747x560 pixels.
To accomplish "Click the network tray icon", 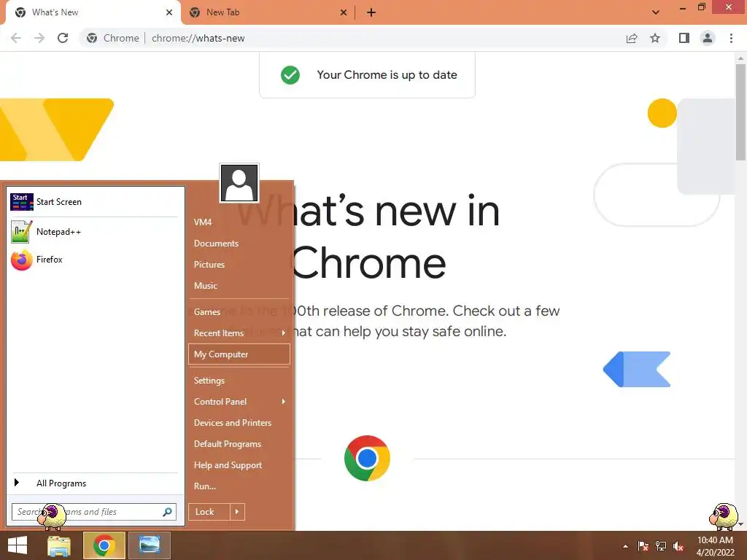I will [x=661, y=546].
